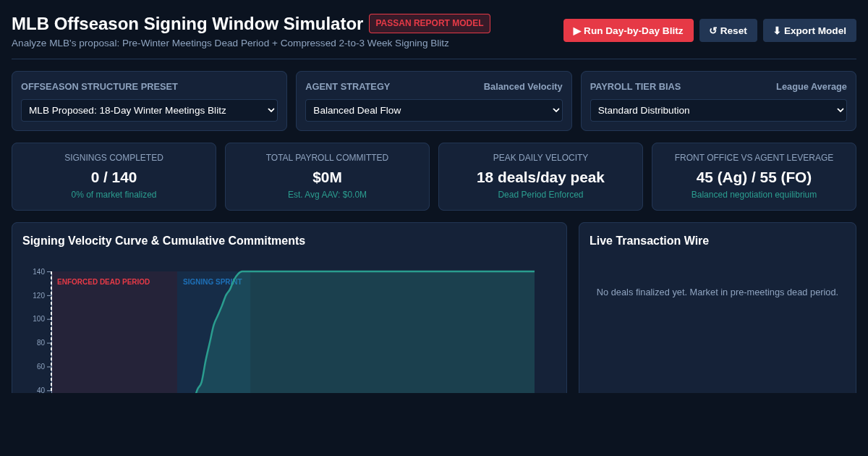Screen dimensions: 868x456
Task: Click the 'Balanced Velocity' label
Action: click(523, 87)
